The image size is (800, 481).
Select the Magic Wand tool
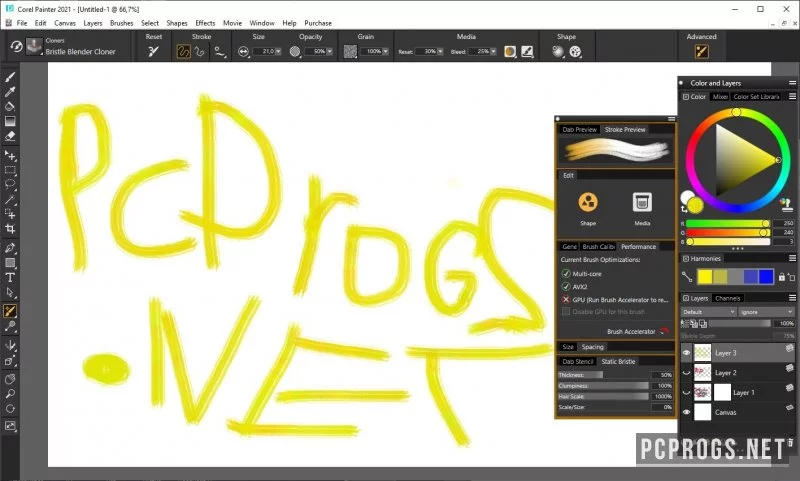[x=10, y=199]
